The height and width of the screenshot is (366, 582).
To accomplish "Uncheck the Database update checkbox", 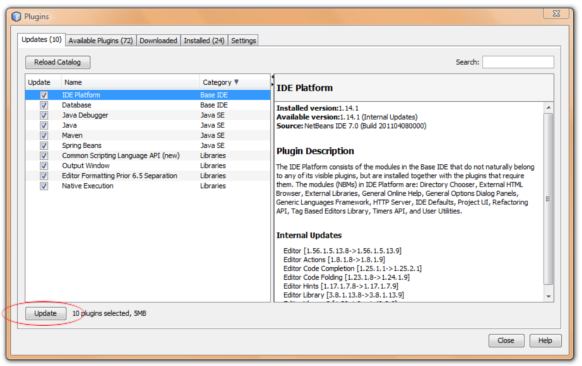I will click(44, 105).
